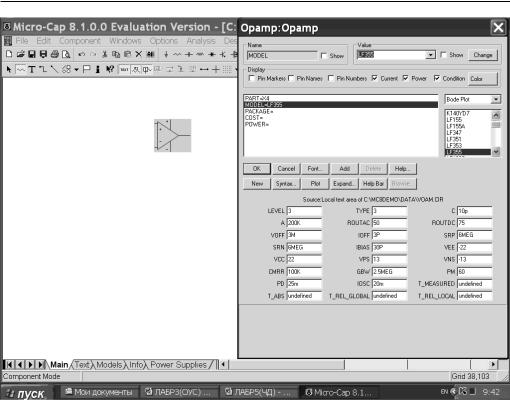Click the model list scrollbar up arrow
Viewport: 510px width, 400px height.
point(496,115)
